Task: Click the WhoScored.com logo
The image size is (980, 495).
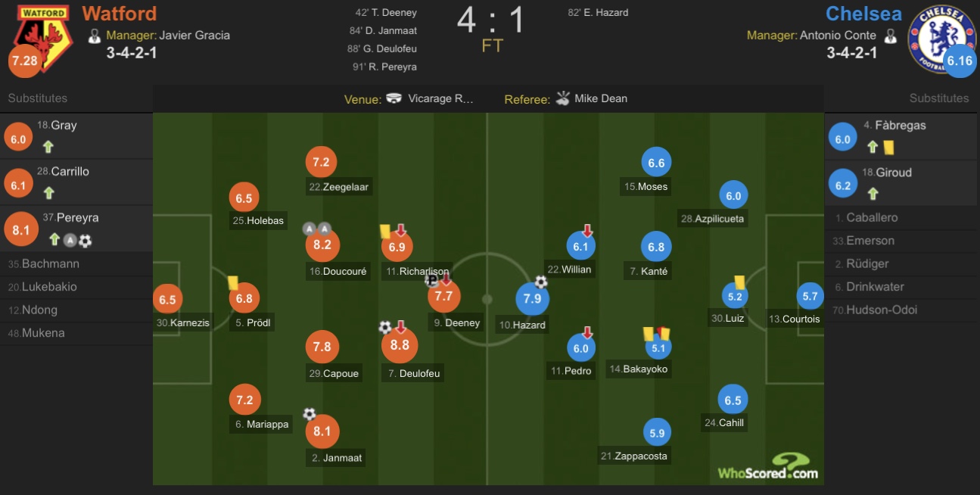Action: 768,465
